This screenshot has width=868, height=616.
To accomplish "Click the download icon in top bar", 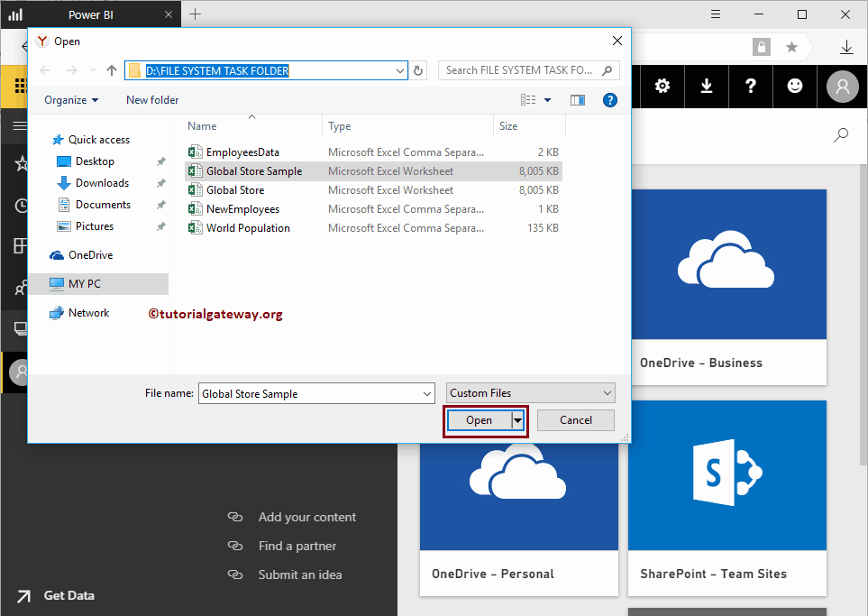I will coord(707,87).
